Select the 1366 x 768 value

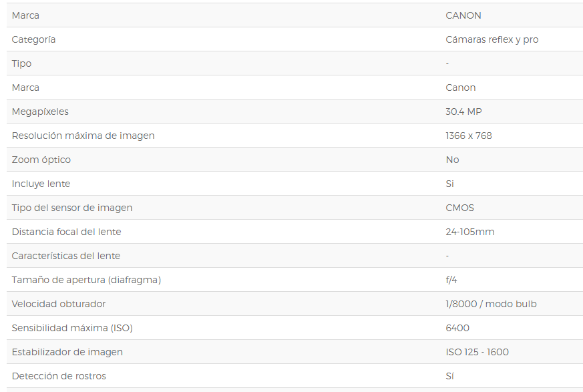tap(469, 136)
